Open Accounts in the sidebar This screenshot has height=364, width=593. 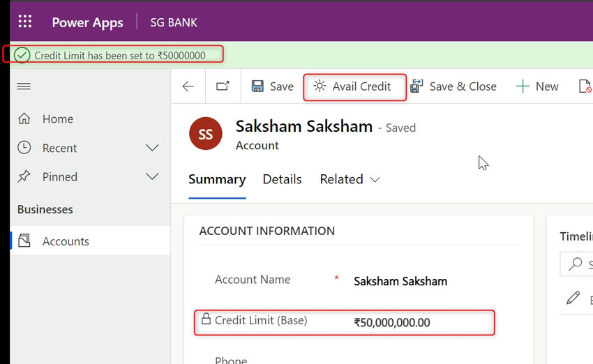90,241
